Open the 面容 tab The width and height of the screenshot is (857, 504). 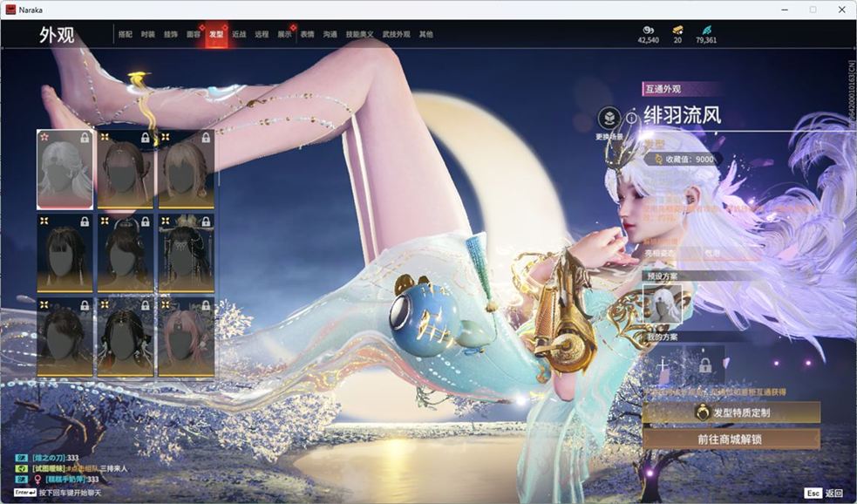pyautogui.click(x=194, y=35)
